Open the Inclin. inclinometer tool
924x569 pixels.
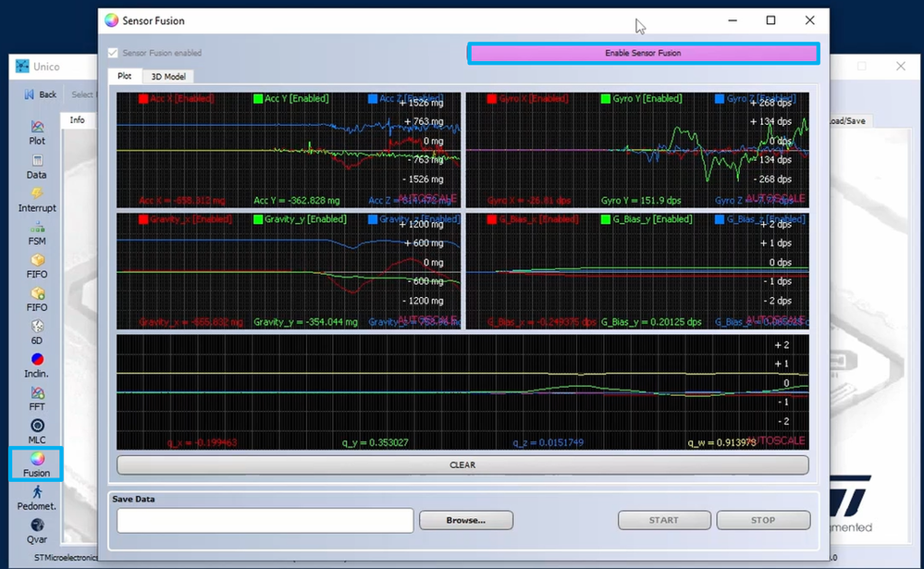[x=37, y=365]
